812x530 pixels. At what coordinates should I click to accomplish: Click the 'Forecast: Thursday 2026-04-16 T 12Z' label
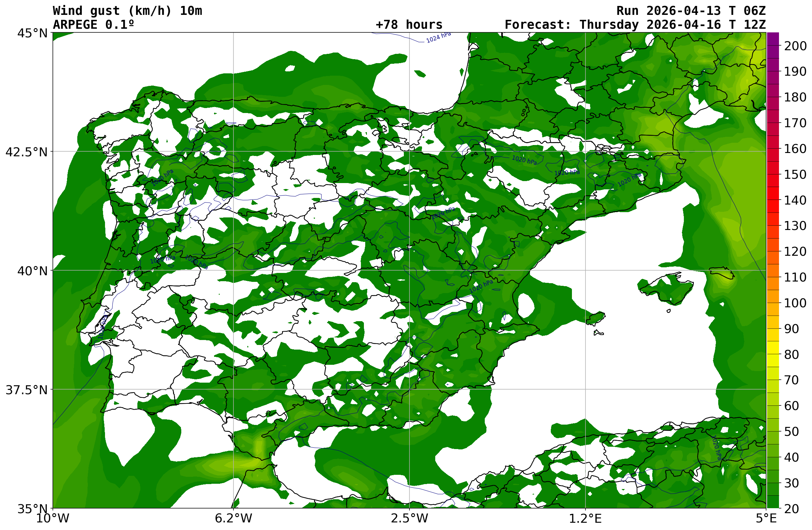pyautogui.click(x=635, y=24)
